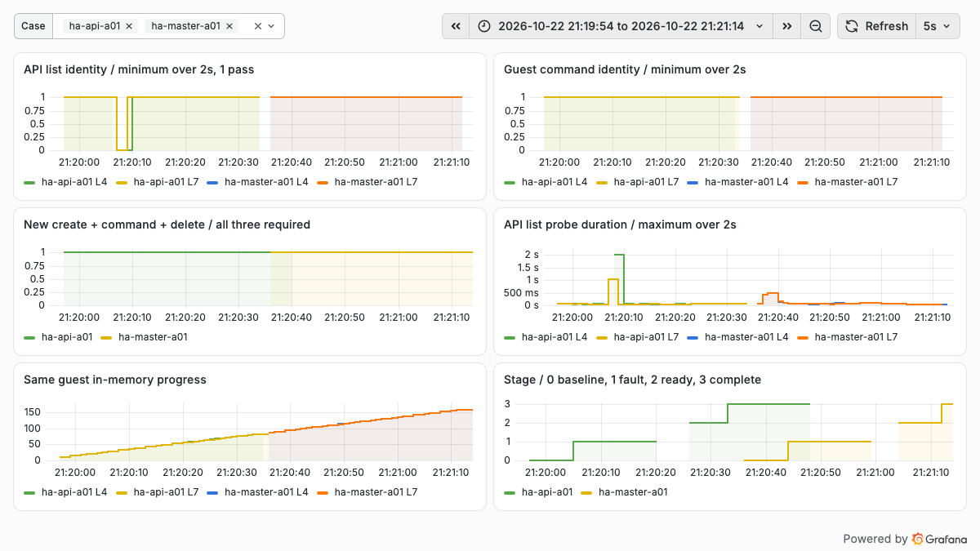Viewport: 980px width, 551px height.
Task: Open the 5s refresh interval dropdown
Action: point(937,26)
